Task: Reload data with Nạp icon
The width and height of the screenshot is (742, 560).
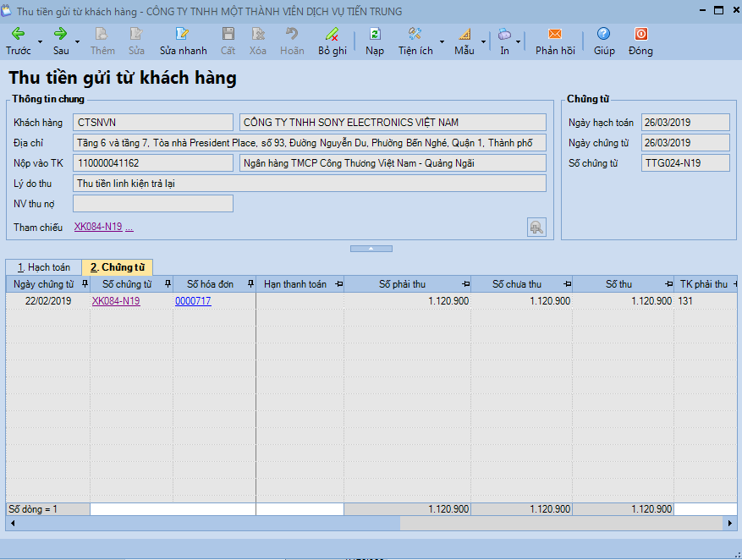Action: pos(375,41)
